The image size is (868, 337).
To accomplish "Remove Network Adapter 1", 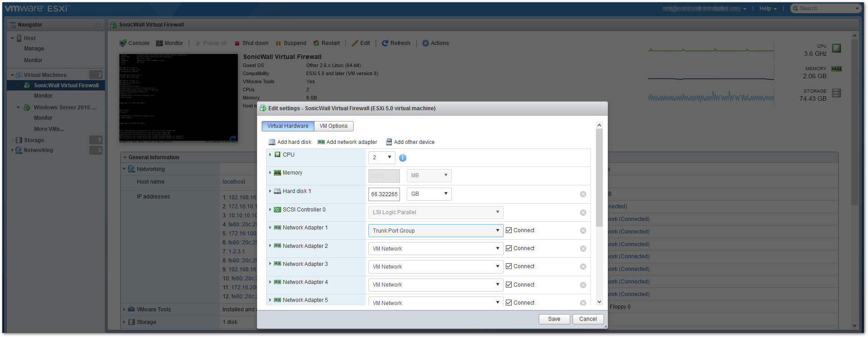I will [x=583, y=230].
